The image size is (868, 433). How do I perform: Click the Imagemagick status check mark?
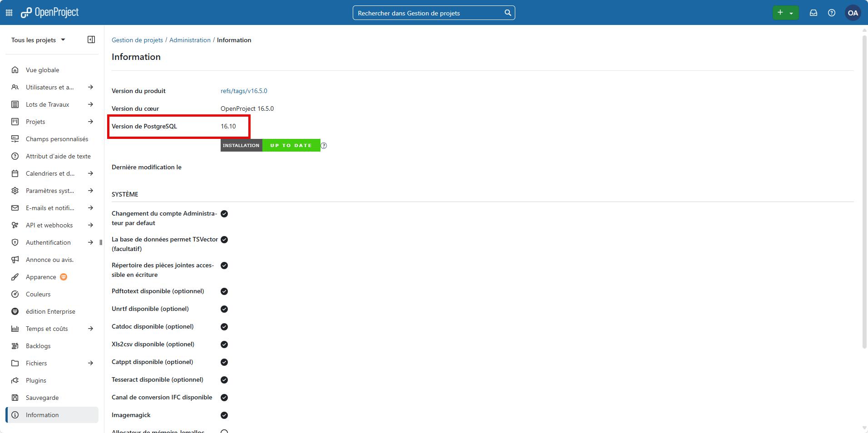[x=224, y=415]
